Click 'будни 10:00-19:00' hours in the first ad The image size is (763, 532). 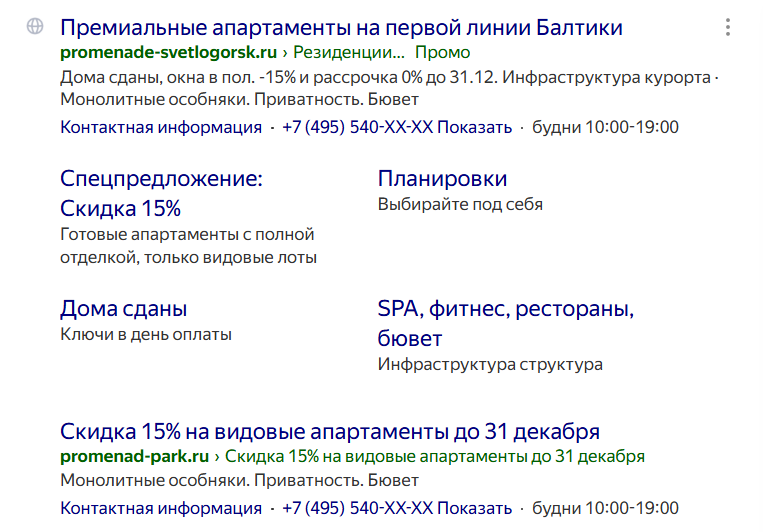605,127
